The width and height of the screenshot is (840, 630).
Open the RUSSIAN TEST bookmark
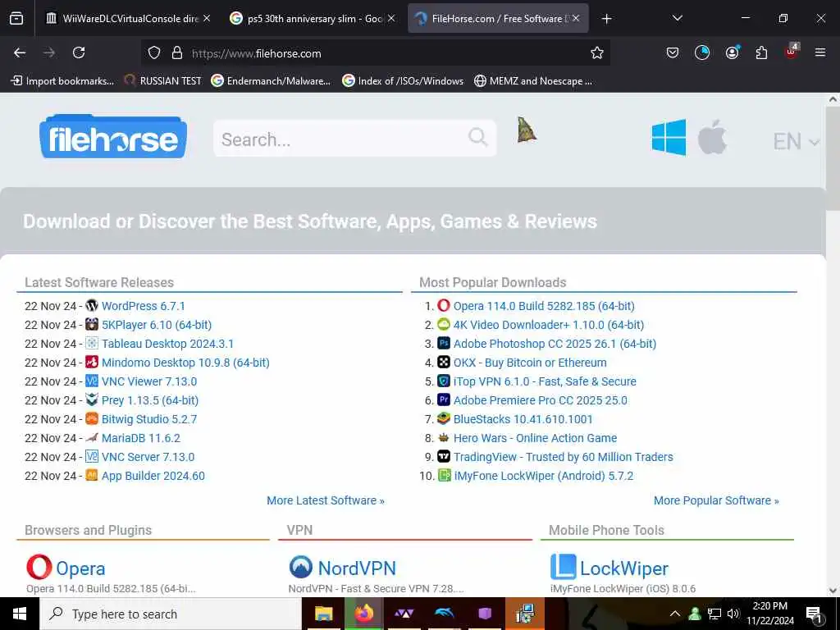pyautogui.click(x=163, y=81)
